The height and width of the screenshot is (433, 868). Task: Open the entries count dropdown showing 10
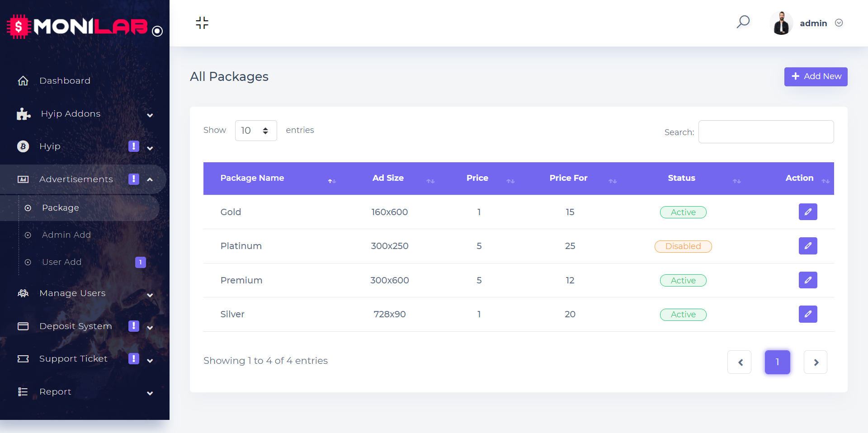(255, 131)
